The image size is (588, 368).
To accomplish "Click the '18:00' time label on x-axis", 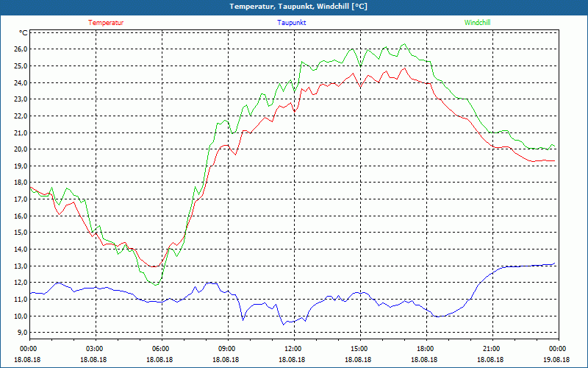I will click(426, 348).
